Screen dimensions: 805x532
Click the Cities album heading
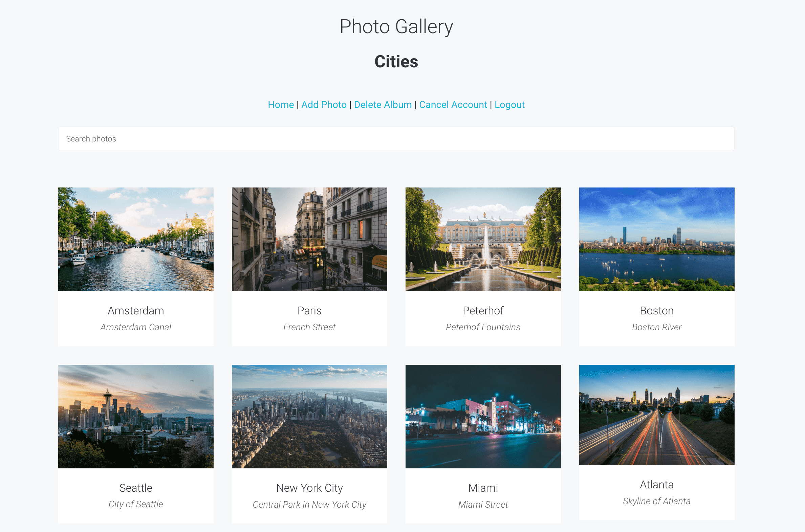coord(396,61)
